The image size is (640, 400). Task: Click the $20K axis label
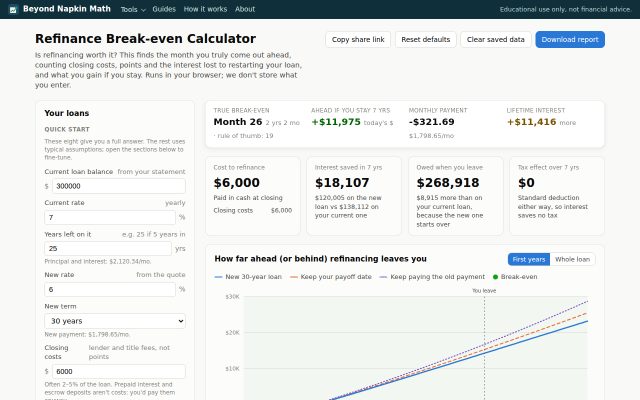point(232,333)
